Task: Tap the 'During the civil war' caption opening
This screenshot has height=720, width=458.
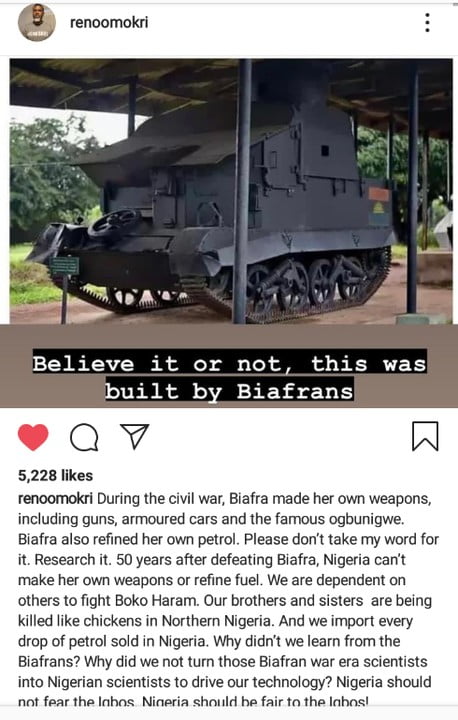Action: 160,499
